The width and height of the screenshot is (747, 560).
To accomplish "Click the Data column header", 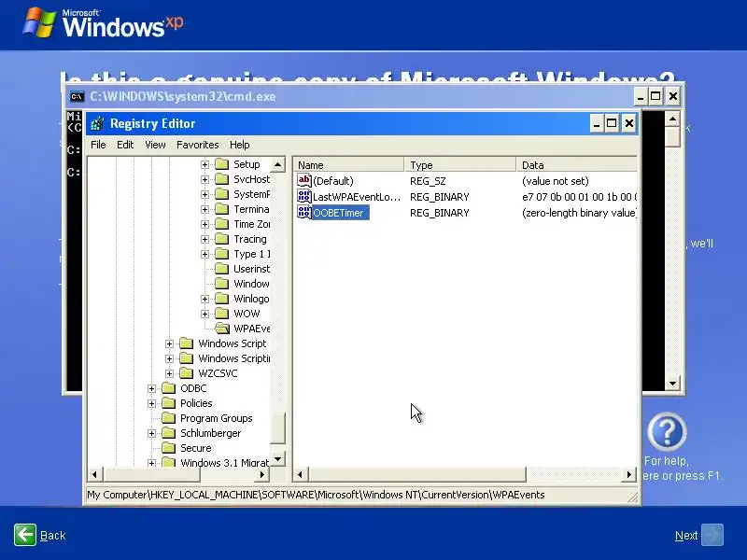I will (576, 165).
